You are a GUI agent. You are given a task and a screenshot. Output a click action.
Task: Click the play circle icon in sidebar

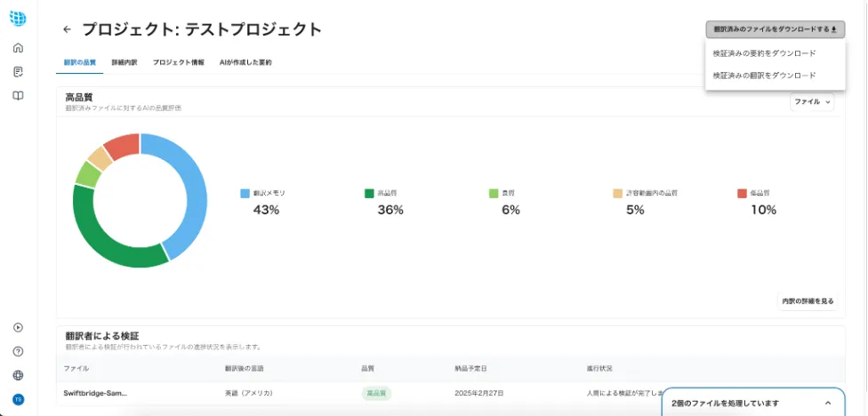click(x=18, y=327)
